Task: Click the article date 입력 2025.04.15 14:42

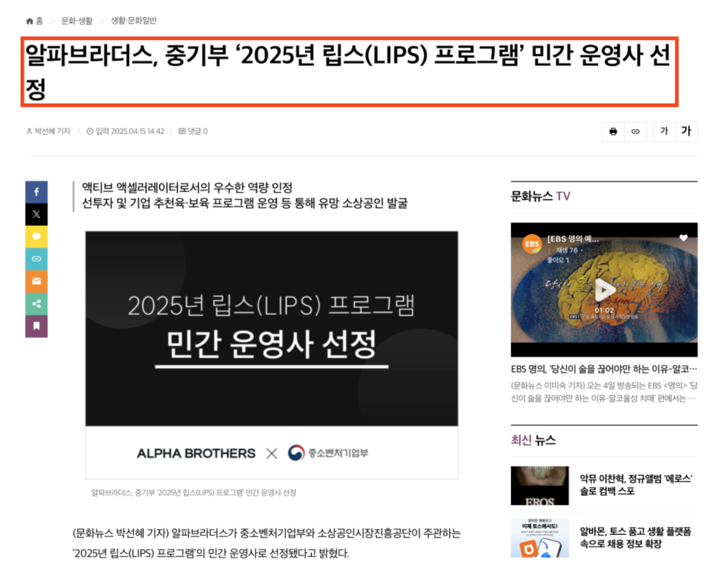Action: click(x=125, y=132)
